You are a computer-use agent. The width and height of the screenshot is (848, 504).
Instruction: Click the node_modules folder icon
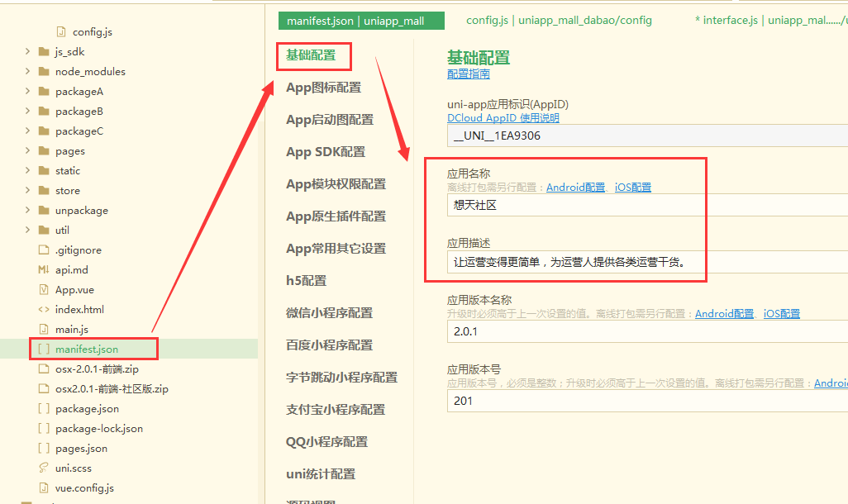(44, 71)
